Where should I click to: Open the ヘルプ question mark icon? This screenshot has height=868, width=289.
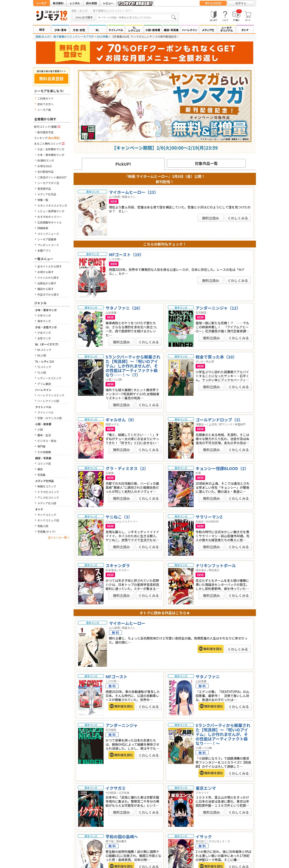click(225, 16)
